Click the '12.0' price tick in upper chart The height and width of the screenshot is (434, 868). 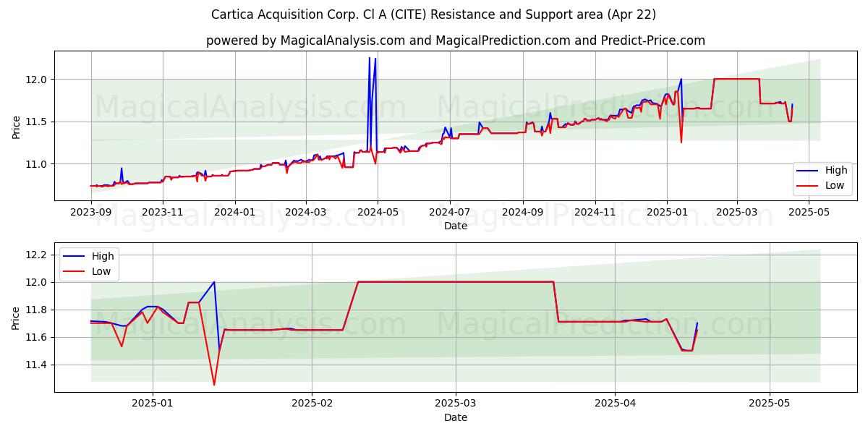click(38, 80)
